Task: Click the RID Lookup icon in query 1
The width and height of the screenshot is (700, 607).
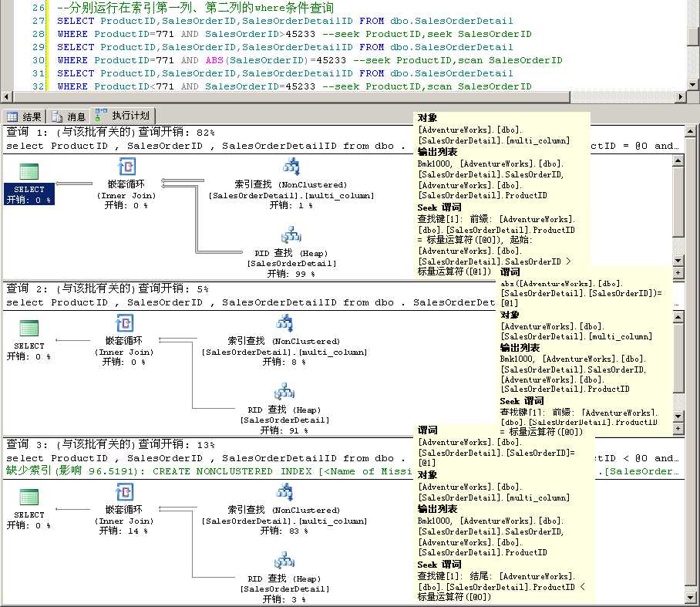Action: [x=291, y=235]
